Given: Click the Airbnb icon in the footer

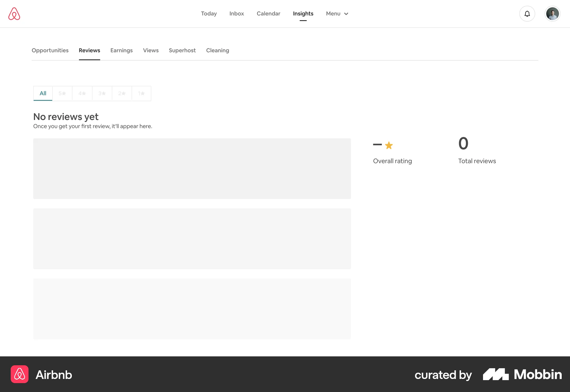Looking at the screenshot, I should tap(20, 374).
